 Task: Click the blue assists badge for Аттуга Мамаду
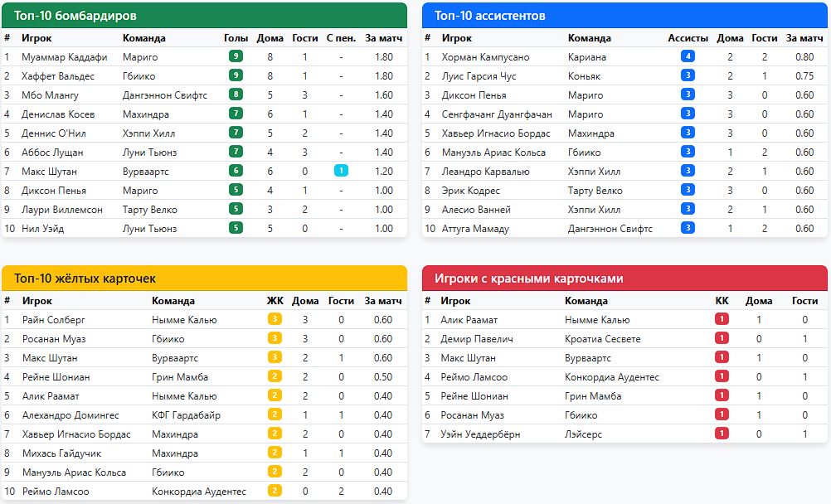tap(688, 228)
